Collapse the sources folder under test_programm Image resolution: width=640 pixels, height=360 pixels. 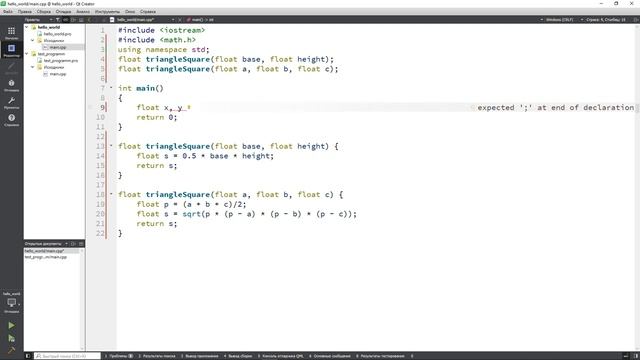[x=33, y=67]
